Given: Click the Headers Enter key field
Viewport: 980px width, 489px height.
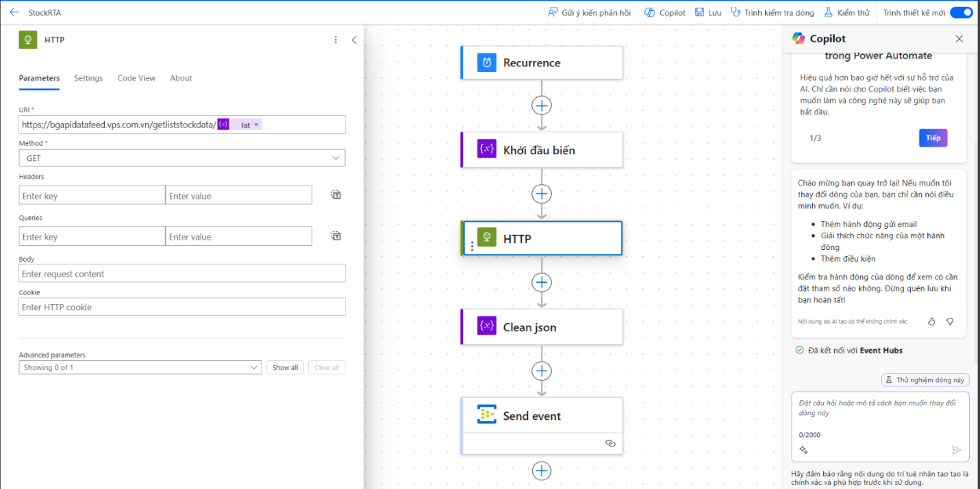Looking at the screenshot, I should (x=92, y=196).
